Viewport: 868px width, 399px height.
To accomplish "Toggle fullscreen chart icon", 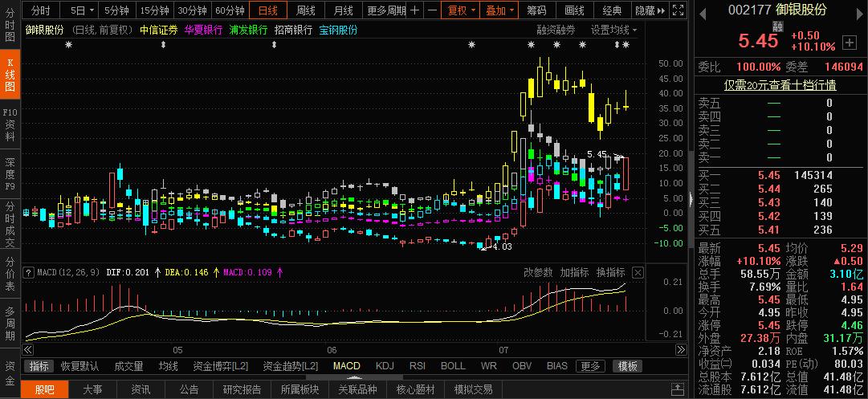I will 677,10.
